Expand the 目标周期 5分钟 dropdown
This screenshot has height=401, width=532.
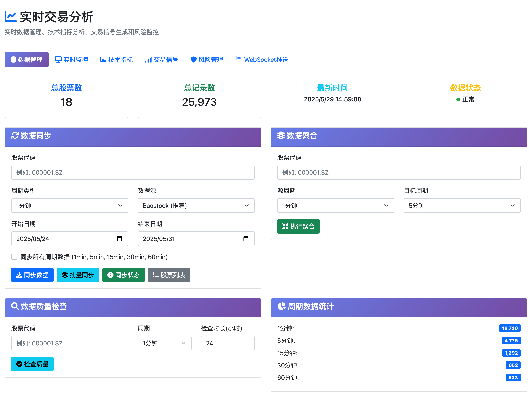(x=462, y=206)
